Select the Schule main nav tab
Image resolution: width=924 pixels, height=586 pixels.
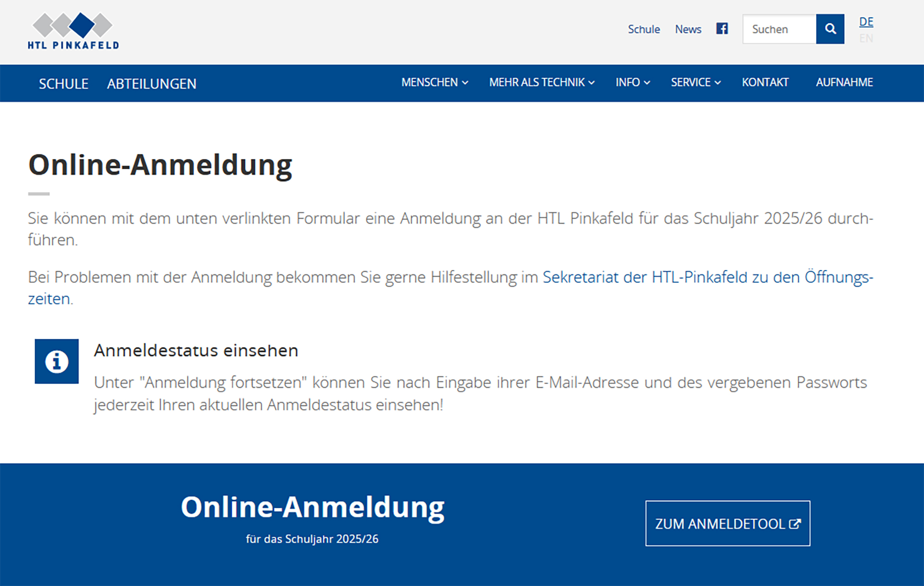pos(63,84)
